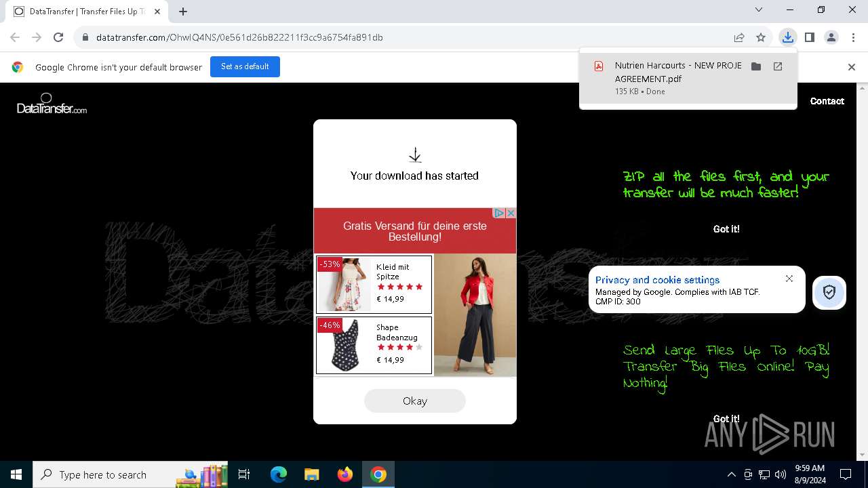Click the DataTransfer.com logo
The height and width of the screenshot is (488, 868).
coord(52,104)
